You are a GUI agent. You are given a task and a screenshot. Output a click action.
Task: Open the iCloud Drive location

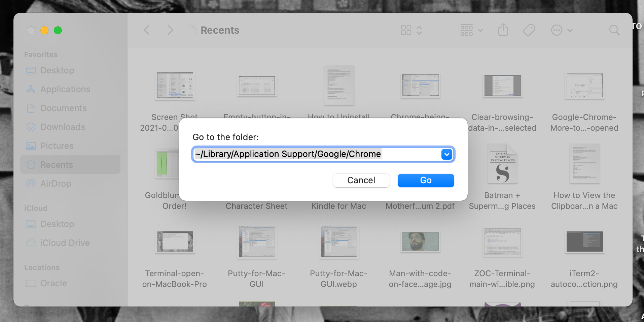pos(65,243)
